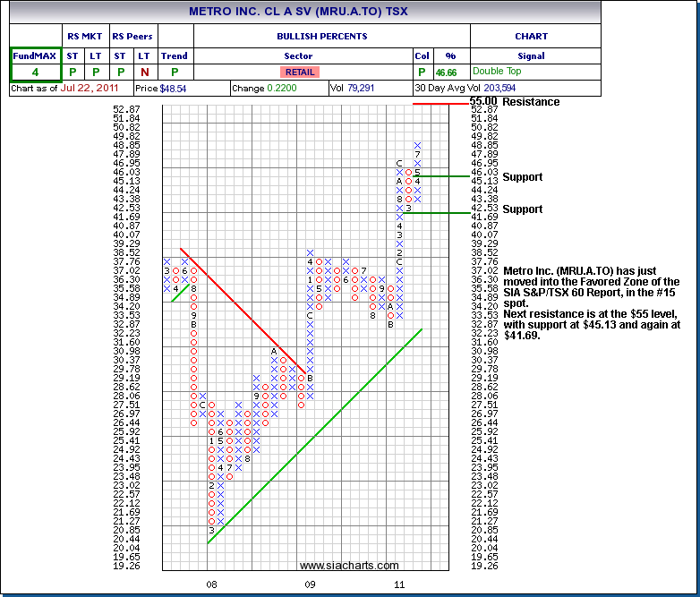Screen dimensions: 700x597
Task: Select the FundMAX score value 4
Action: click(35, 72)
